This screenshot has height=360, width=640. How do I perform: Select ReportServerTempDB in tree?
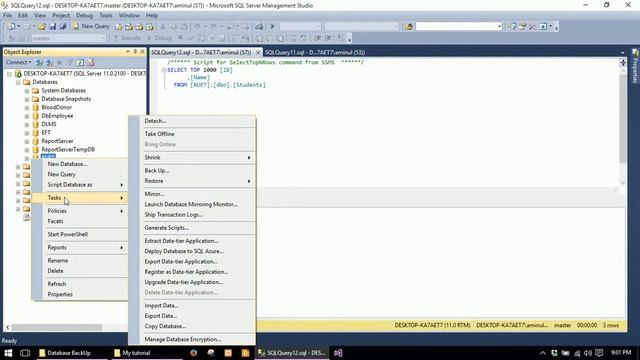tap(68, 150)
